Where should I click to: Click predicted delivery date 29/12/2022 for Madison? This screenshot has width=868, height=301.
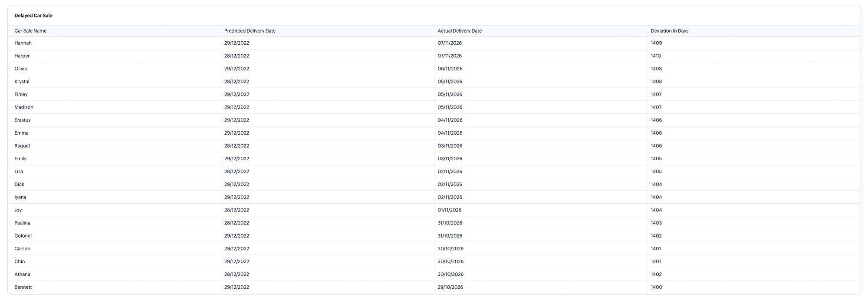[x=237, y=107]
